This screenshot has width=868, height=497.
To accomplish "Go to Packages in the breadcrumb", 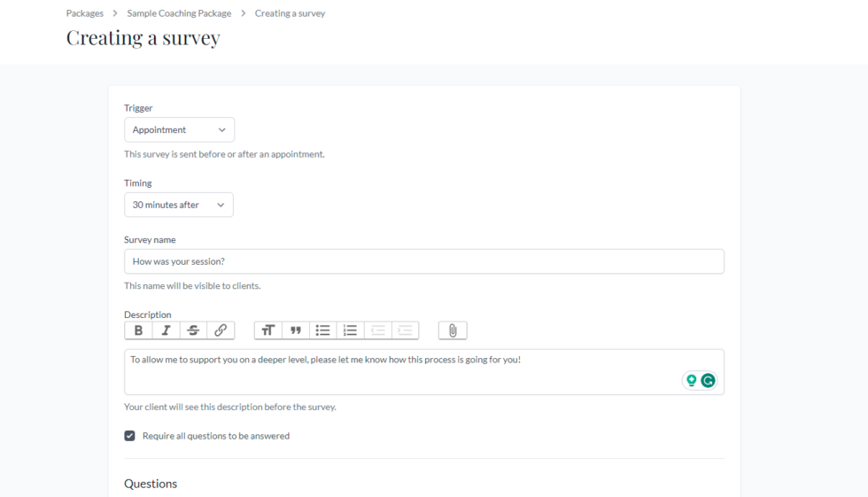I will tap(85, 13).
